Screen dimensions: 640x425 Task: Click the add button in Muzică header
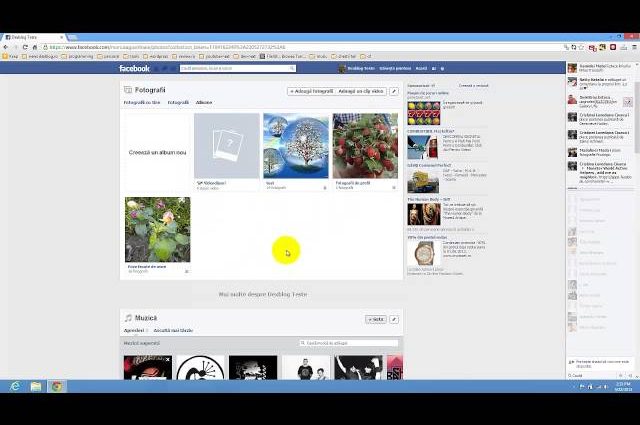click(x=376, y=319)
